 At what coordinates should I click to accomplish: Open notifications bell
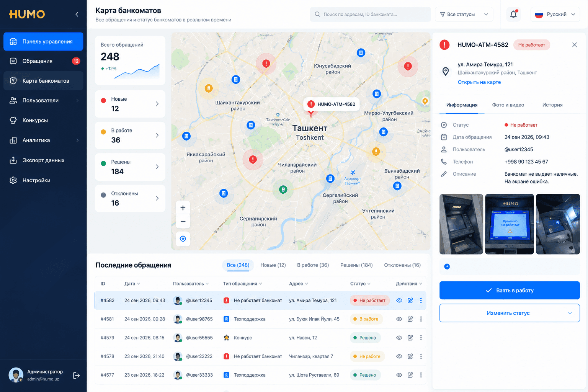(513, 14)
